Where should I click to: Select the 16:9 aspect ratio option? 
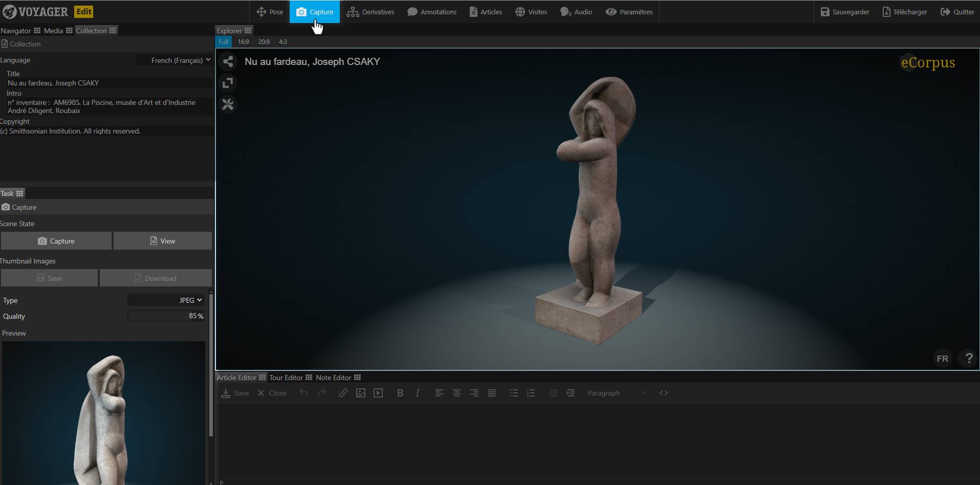(x=243, y=42)
